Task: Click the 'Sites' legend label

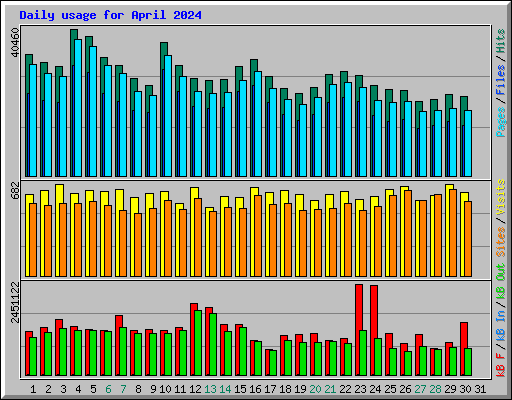Action: (x=501, y=242)
